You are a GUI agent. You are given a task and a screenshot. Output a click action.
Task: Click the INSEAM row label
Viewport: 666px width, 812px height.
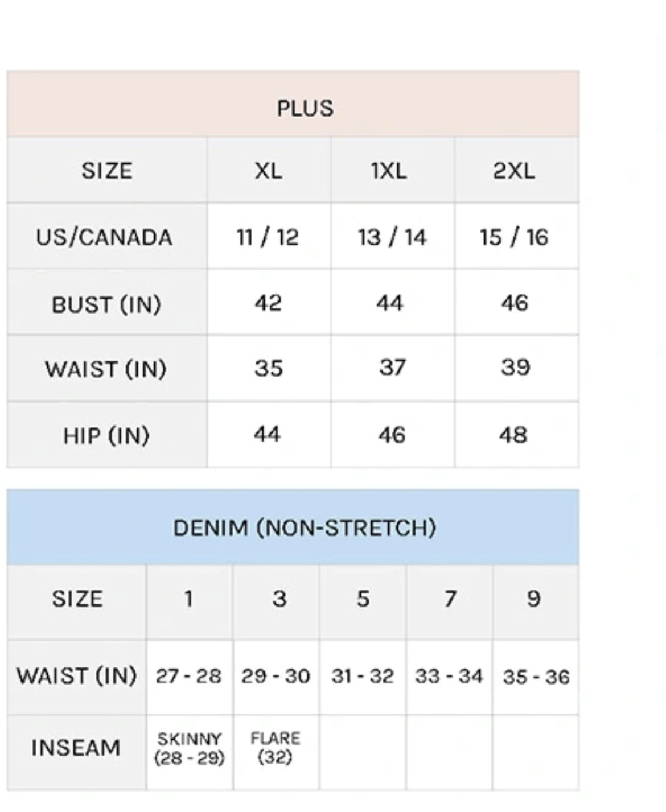(76, 748)
